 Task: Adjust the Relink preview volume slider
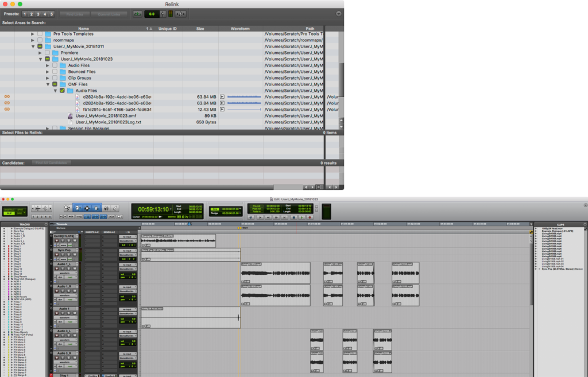[163, 14]
